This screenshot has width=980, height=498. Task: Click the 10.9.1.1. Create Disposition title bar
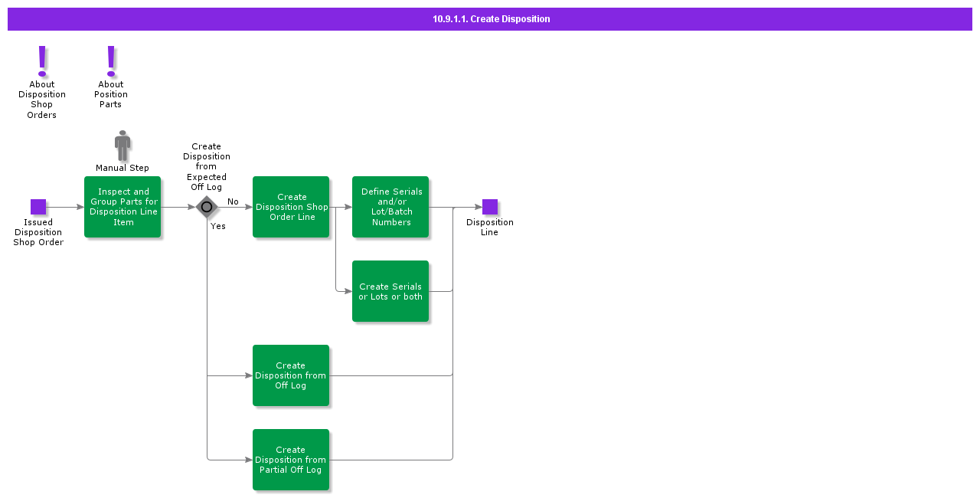(490, 19)
